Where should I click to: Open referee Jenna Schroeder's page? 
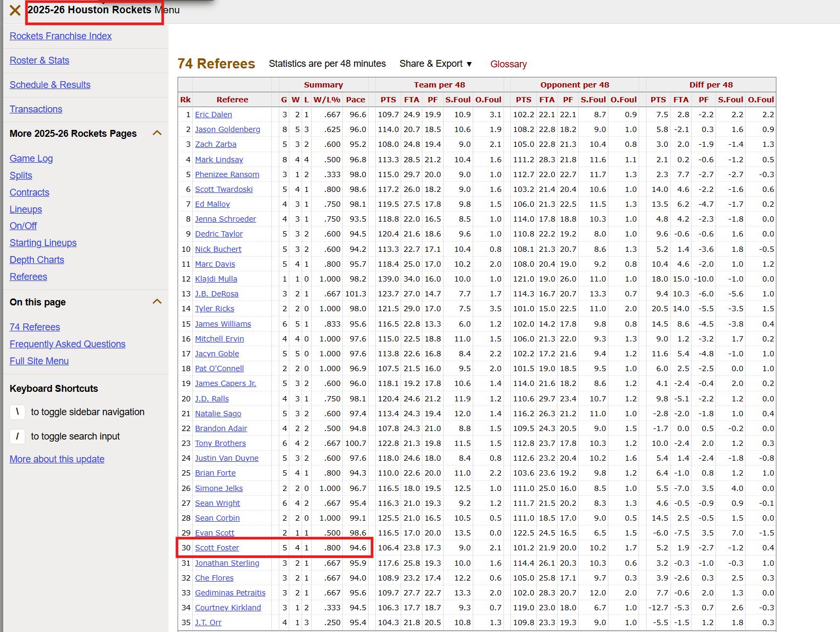(x=225, y=219)
